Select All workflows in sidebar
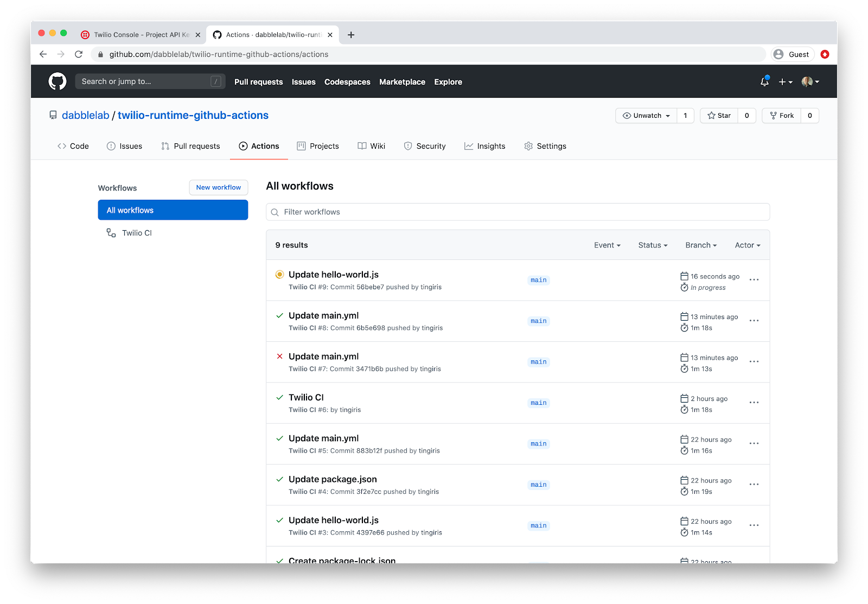 click(173, 210)
